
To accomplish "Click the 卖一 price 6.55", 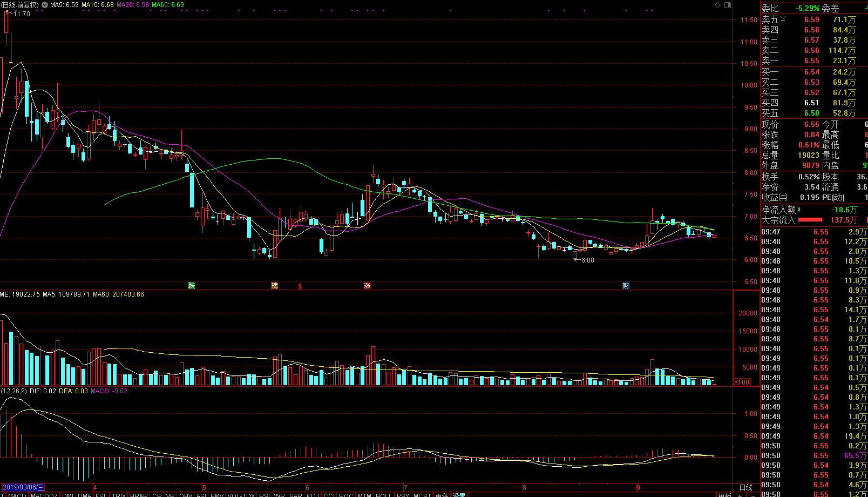I will click(x=812, y=61).
